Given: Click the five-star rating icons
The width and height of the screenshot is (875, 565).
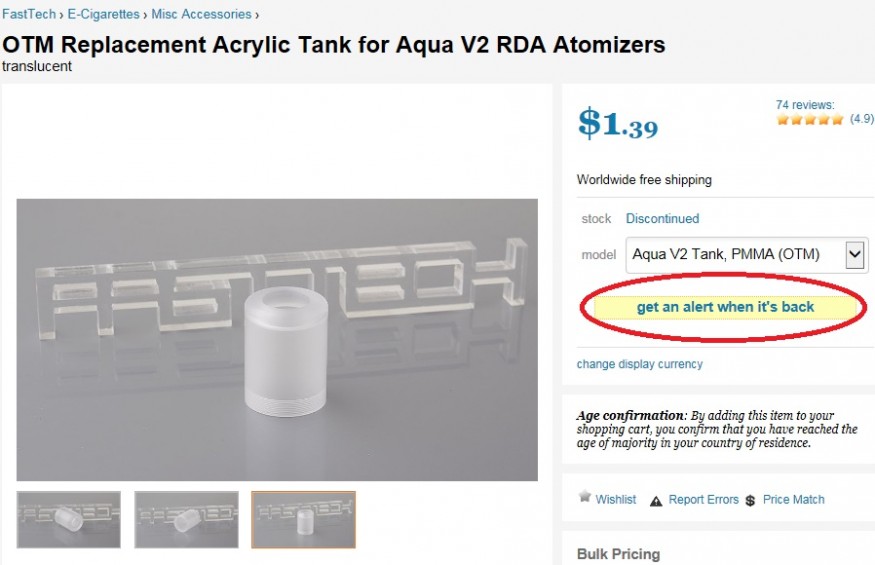Looking at the screenshot, I should (810, 119).
